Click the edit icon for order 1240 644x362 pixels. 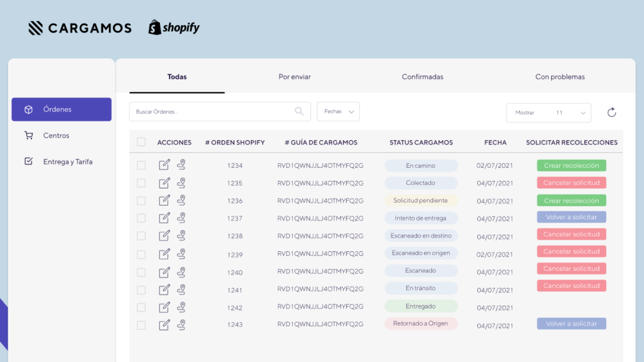[x=164, y=272]
